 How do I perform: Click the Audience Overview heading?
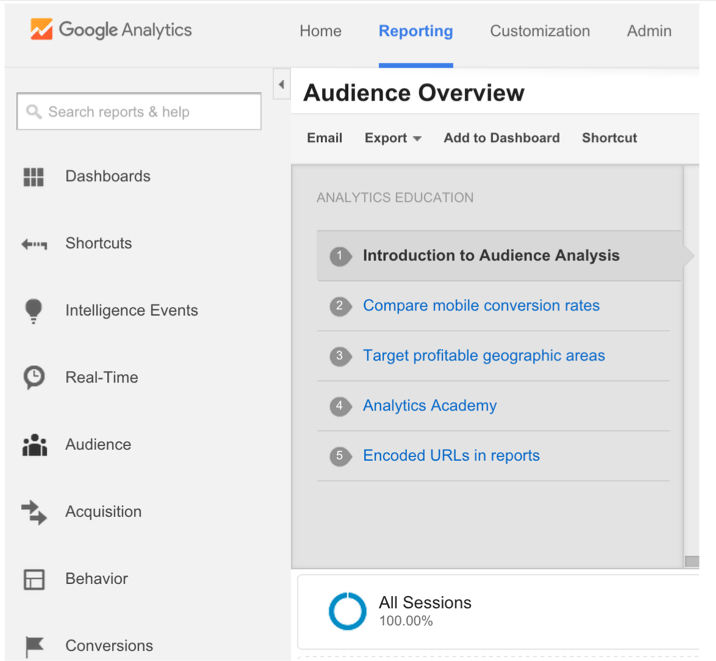(414, 93)
